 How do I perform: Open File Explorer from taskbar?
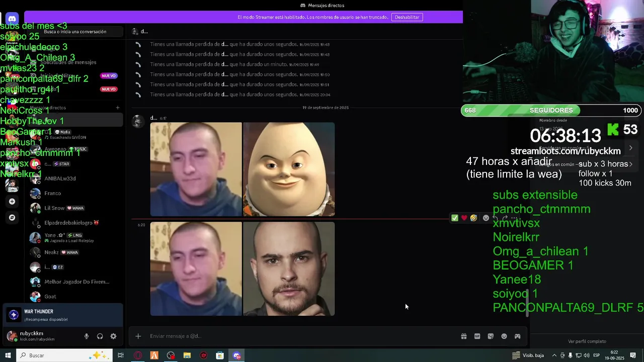[187, 355]
